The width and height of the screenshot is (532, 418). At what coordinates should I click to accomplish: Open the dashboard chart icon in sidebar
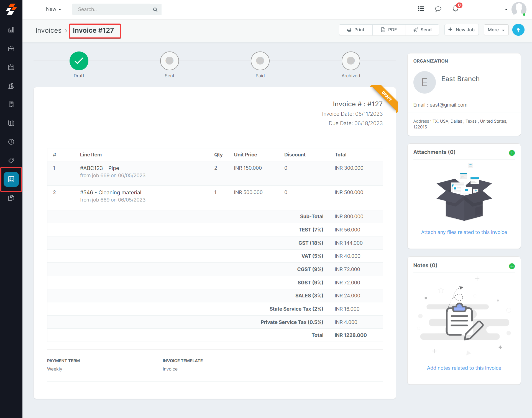click(11, 30)
